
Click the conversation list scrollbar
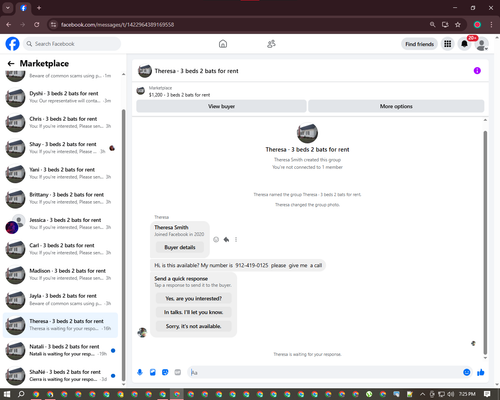pyautogui.click(x=123, y=245)
